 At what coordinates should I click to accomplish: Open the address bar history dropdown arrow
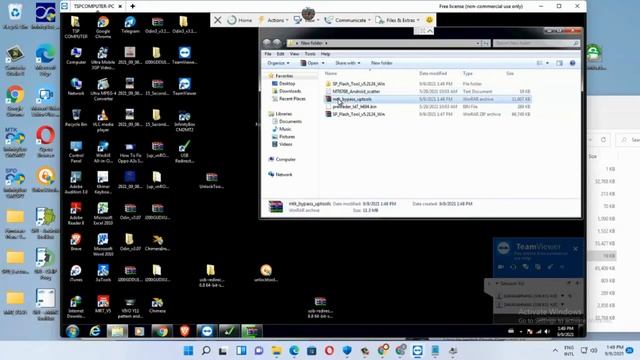pos(478,43)
